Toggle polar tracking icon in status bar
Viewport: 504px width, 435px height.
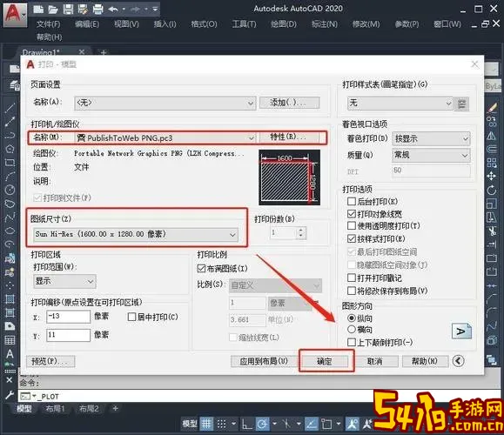click(262, 424)
